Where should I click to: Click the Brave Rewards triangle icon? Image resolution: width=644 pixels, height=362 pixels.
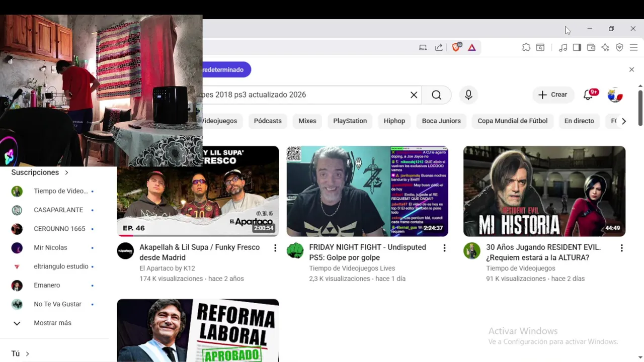(x=472, y=48)
